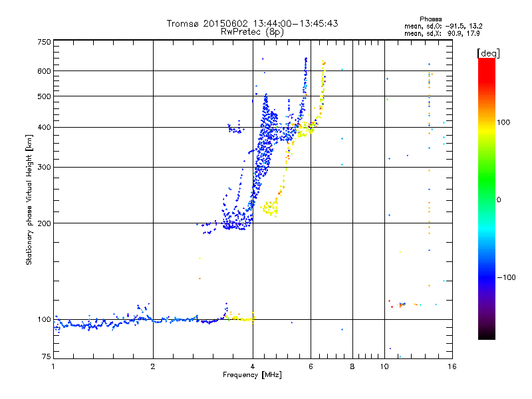Click the y-axis tick label '750'
Viewport: 532px width, 399px height.
[44, 42]
